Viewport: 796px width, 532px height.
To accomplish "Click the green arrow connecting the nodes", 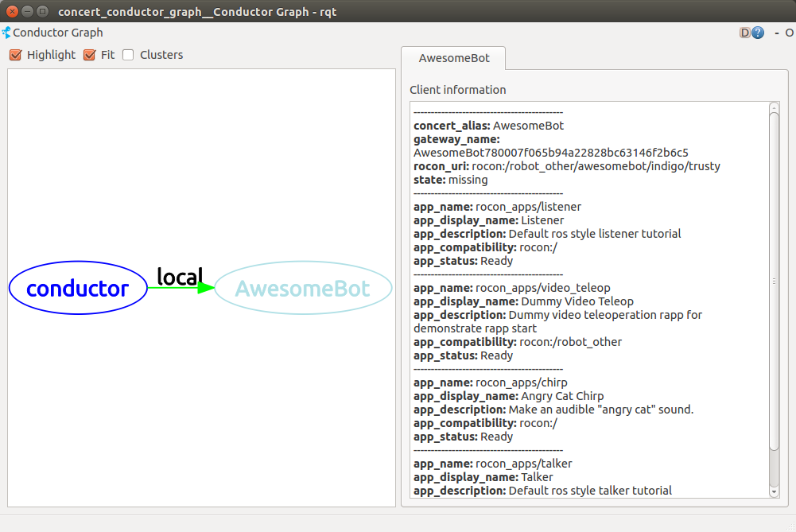I will coord(181,288).
